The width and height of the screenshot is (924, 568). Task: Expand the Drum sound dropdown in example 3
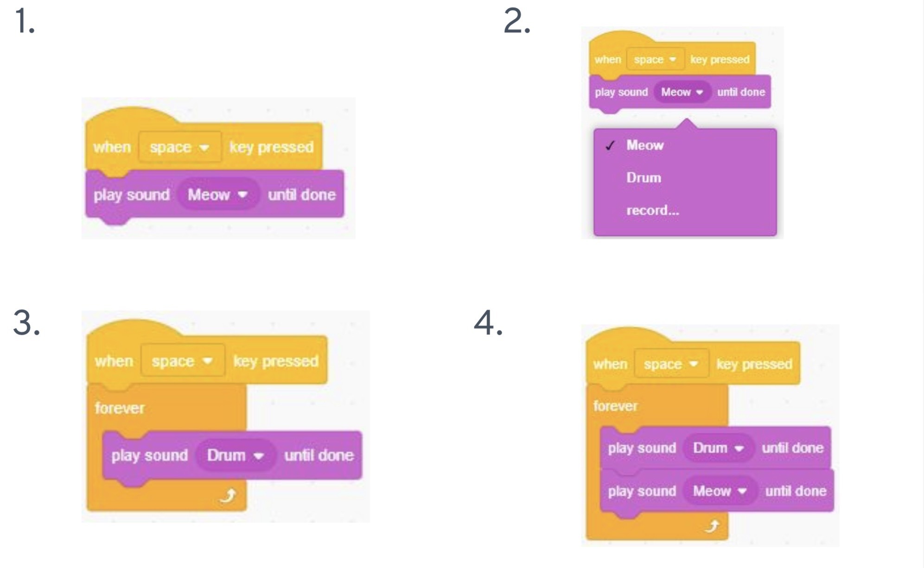pyautogui.click(x=236, y=455)
